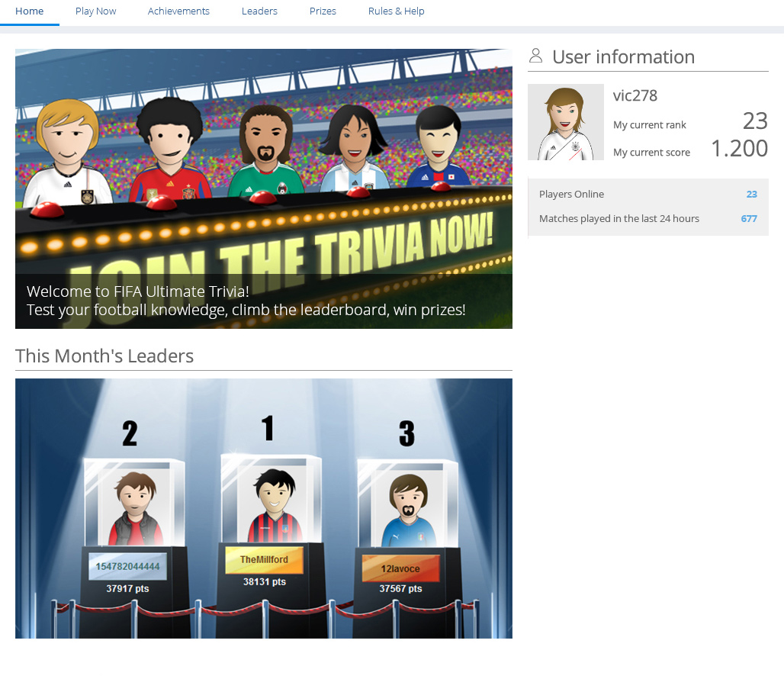This screenshot has width=784, height=676.
Task: Click the matches played count 677
Action: [x=749, y=219]
